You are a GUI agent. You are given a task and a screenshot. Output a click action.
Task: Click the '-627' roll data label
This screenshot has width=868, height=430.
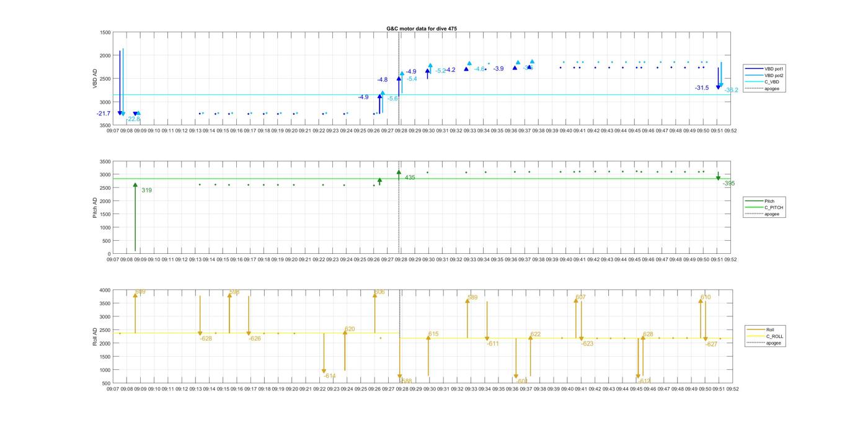(x=711, y=344)
